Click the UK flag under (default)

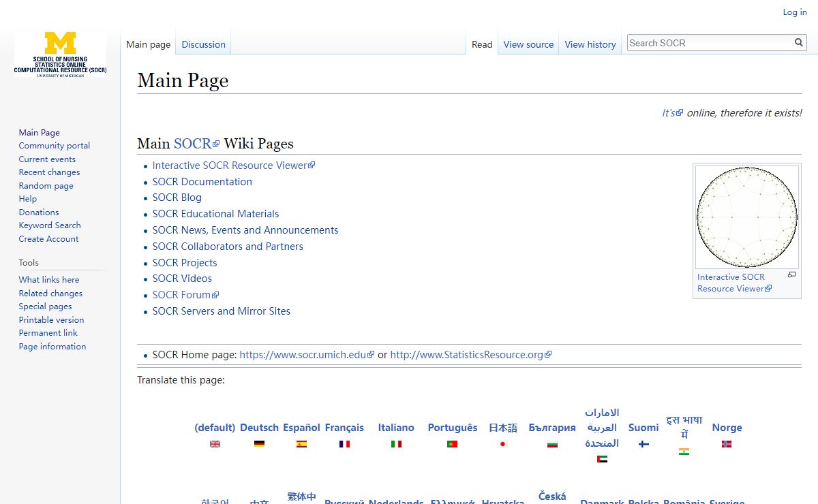[215, 444]
